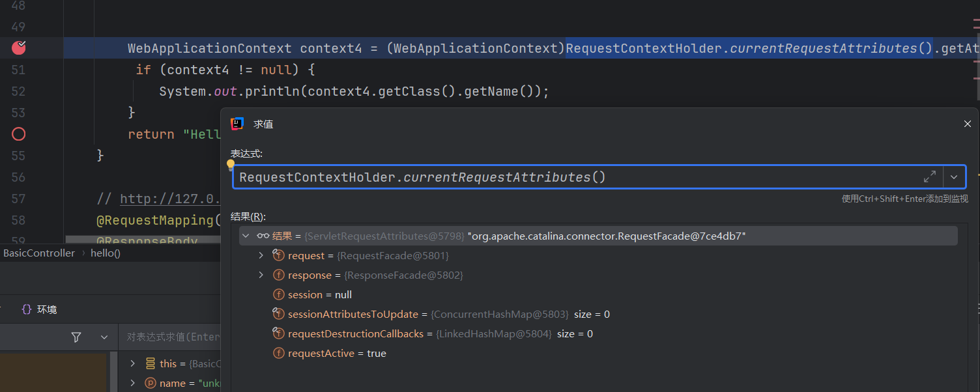
Task: Click the yellow lightbulb hint icon
Action: [x=230, y=165]
